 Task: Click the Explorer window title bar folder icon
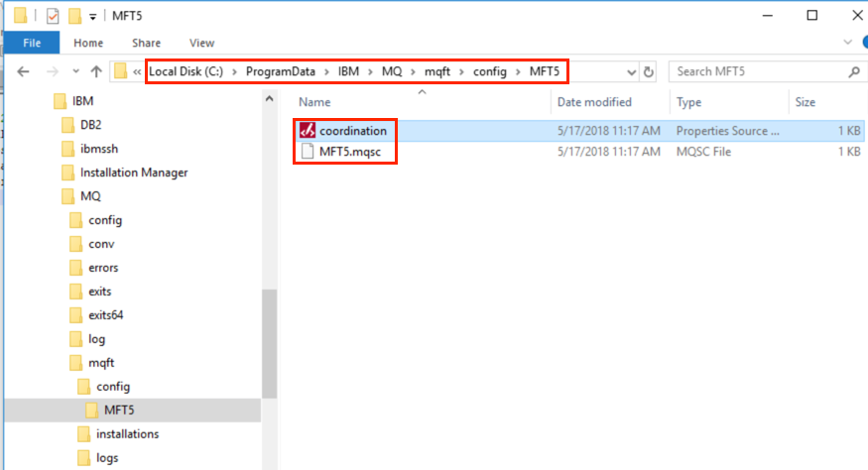coord(21,16)
